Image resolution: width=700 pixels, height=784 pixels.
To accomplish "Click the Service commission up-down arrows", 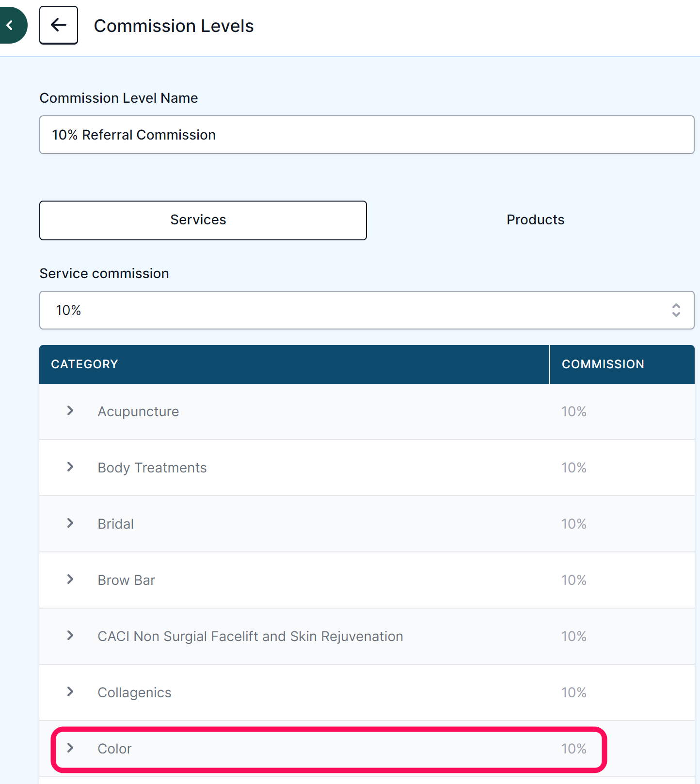I will 676,310.
